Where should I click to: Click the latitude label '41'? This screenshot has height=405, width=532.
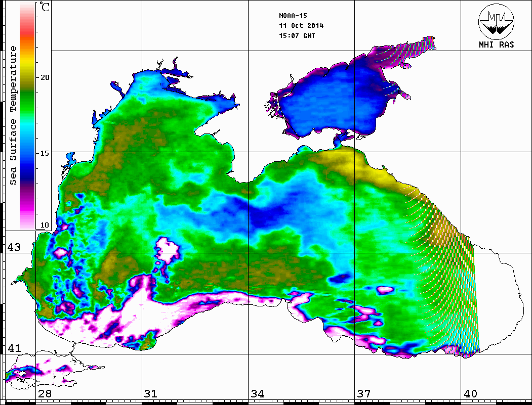point(14,348)
